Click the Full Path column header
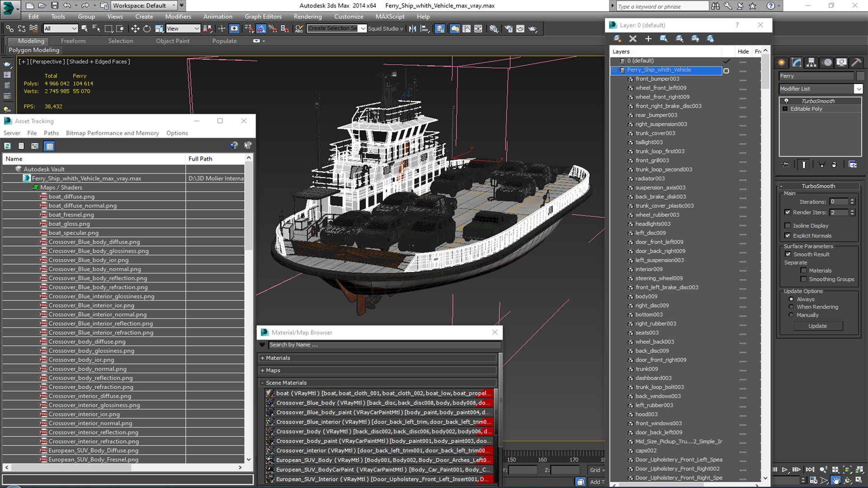Viewport: 868px width, 488px height. 215,159
